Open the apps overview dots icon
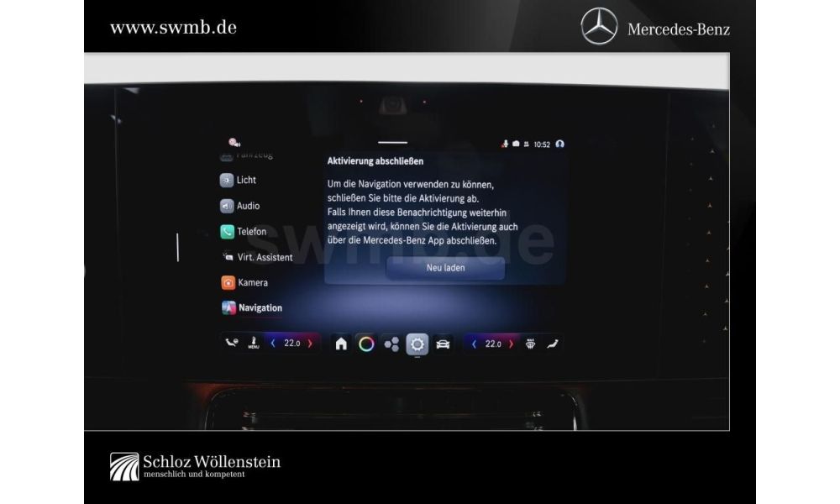 tap(391, 344)
